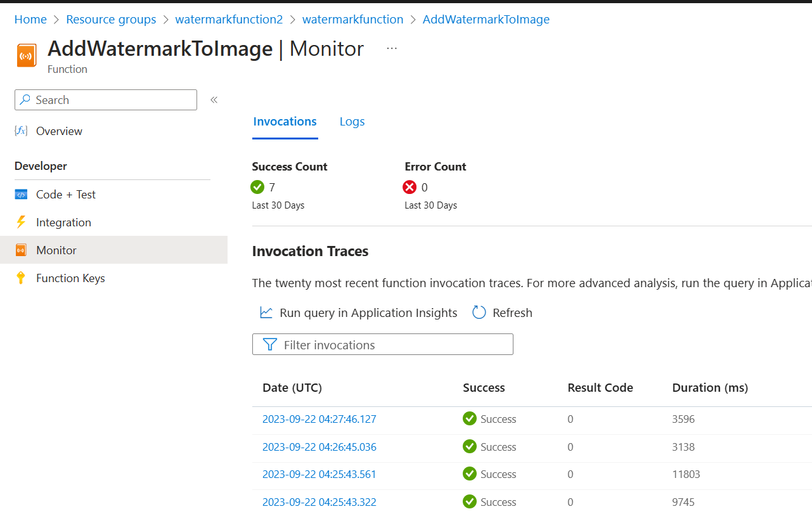Collapse the sidebar using the double chevron
The height and width of the screenshot is (516, 812).
click(214, 100)
